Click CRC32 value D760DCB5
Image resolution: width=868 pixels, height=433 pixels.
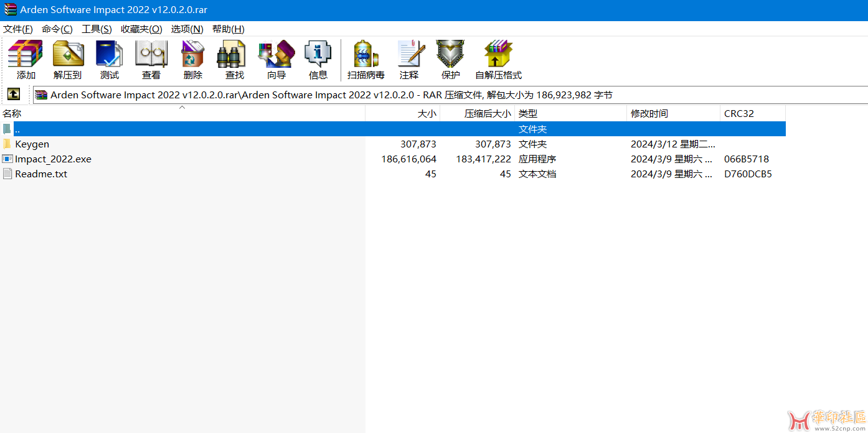click(x=748, y=174)
